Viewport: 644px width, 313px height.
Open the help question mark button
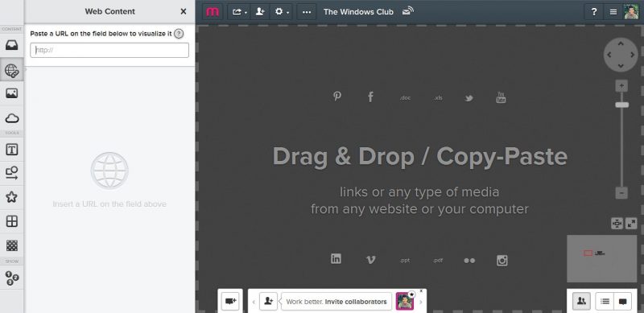click(594, 12)
